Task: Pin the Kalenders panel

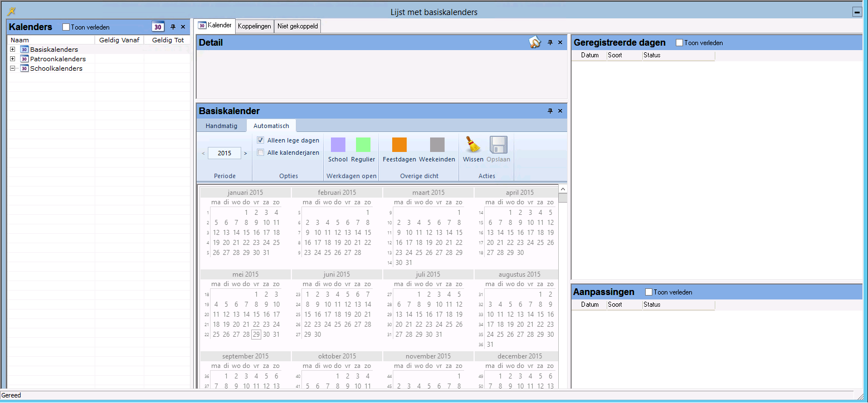Action: coord(173,27)
